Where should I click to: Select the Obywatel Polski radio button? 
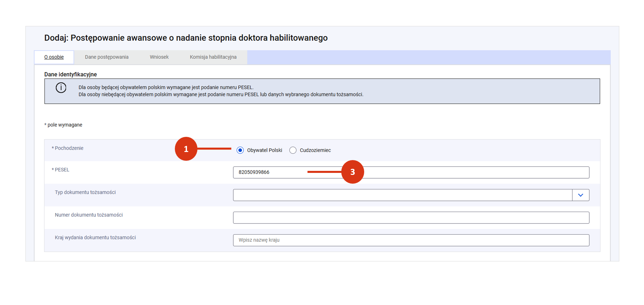click(x=240, y=150)
